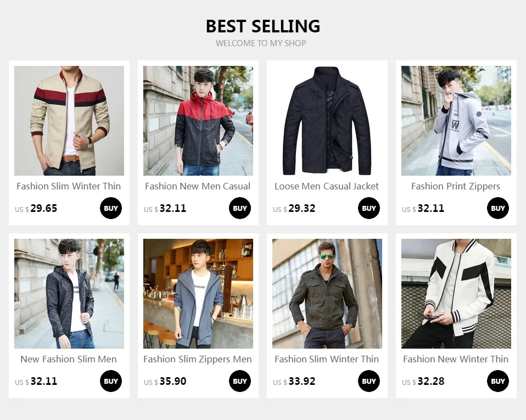This screenshot has height=420, width=526.
Task: Open the beige and red striped jacket photo
Action: [69, 121]
